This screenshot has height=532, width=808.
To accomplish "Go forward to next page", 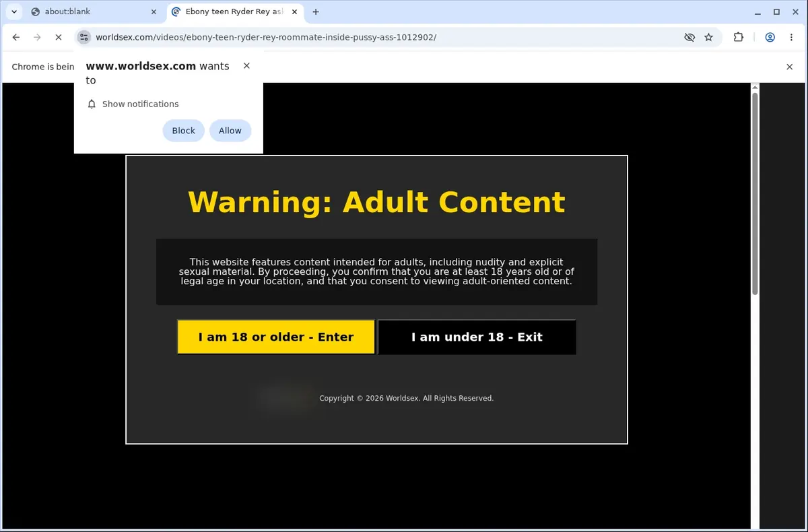I will click(37, 37).
